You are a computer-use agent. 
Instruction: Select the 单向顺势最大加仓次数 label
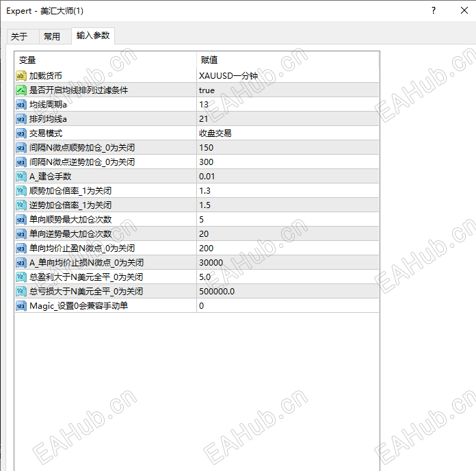(x=70, y=219)
